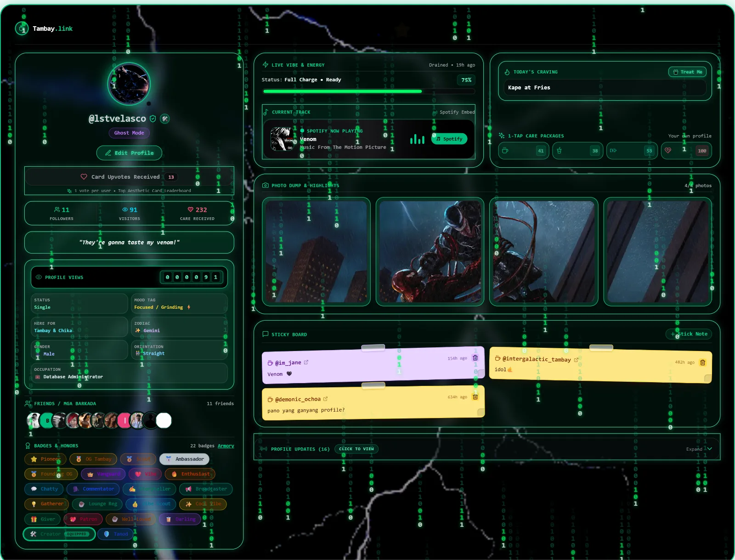Viewport: 735px width, 560px height.
Task: Click the Live Vibe & Energy lightning icon
Action: 266,65
